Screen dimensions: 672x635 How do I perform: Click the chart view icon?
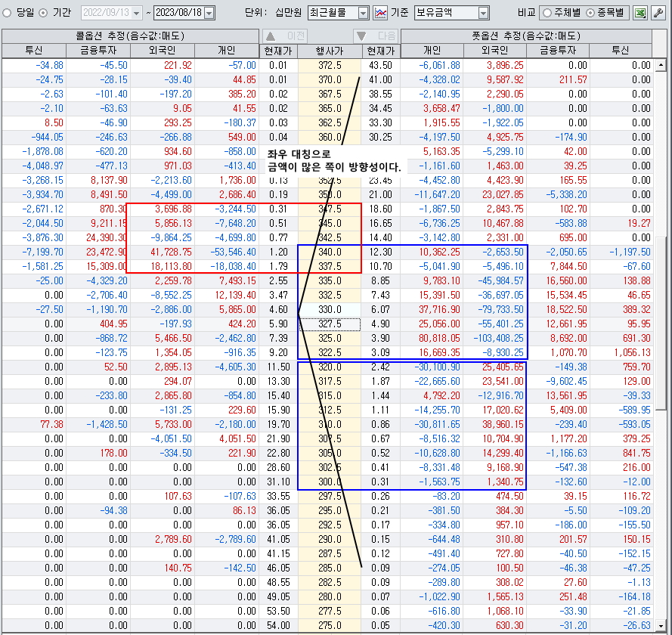[x=380, y=13]
